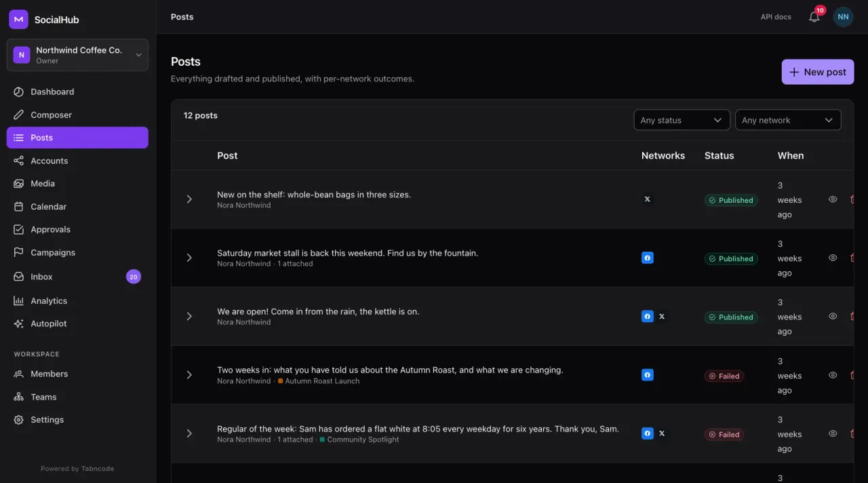View the Regular of the week post via eye icon
The image size is (868, 483).
tap(833, 433)
